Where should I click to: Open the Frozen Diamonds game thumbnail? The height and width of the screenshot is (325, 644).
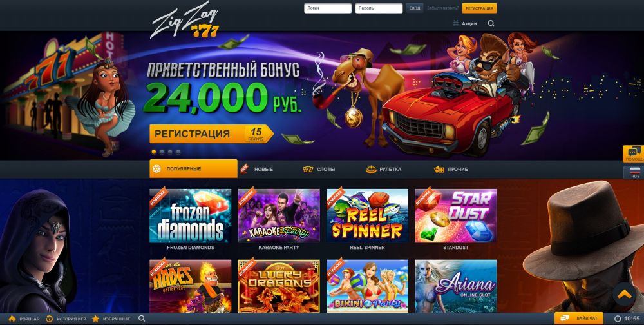click(190, 215)
